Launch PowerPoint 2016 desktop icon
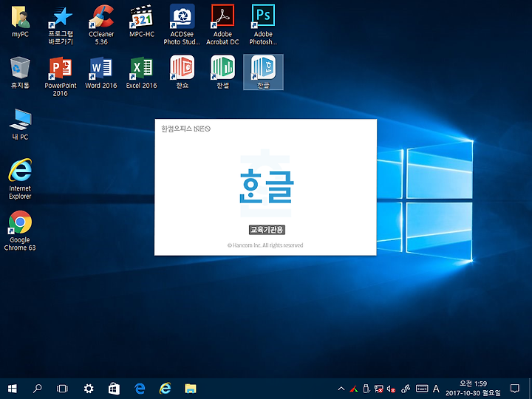The width and height of the screenshot is (532, 399). [61, 77]
